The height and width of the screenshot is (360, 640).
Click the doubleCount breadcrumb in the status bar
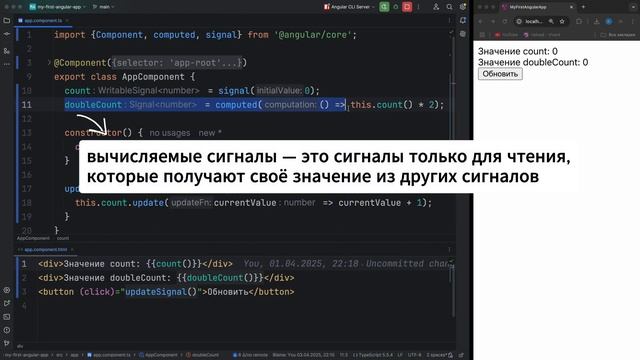coord(202,355)
